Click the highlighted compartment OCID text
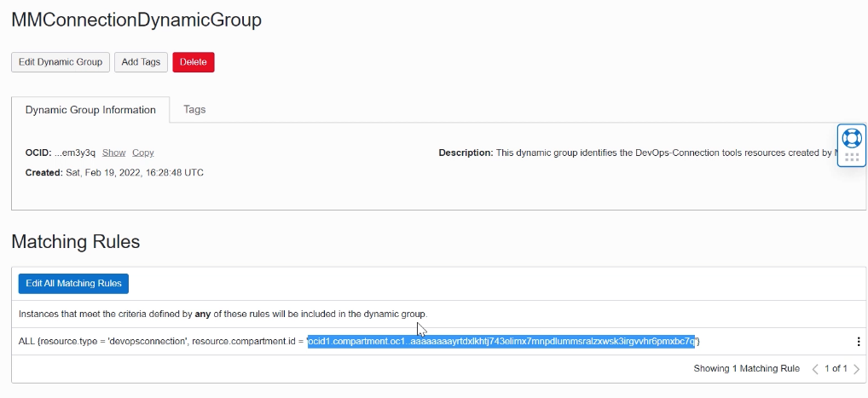Screen dimensions: 868x398 click(501, 342)
